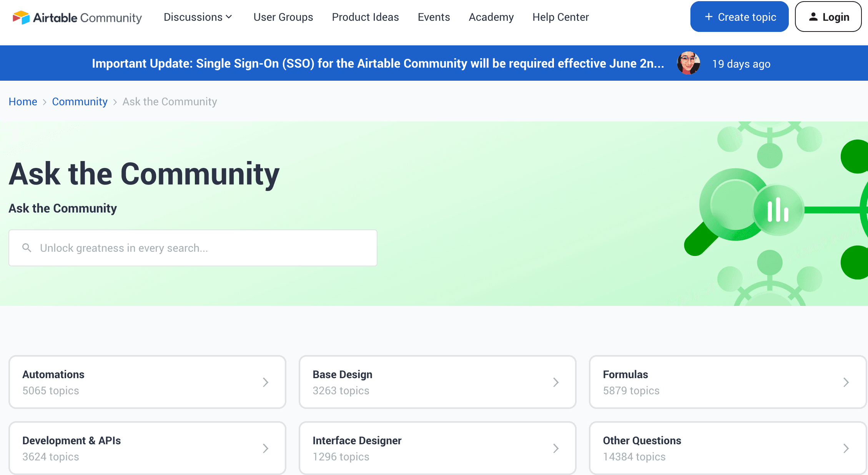Click the Development & APIs chevron arrow
Screen dimensions: 868x475
click(265, 448)
